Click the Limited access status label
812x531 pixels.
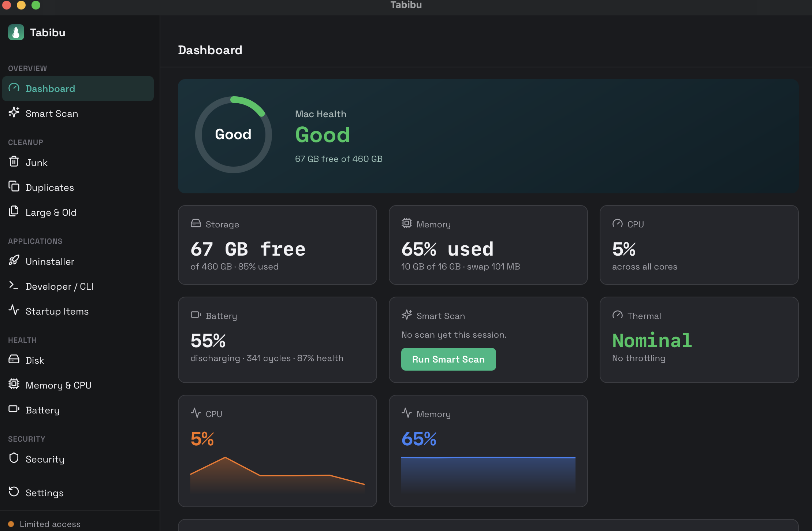[50, 524]
